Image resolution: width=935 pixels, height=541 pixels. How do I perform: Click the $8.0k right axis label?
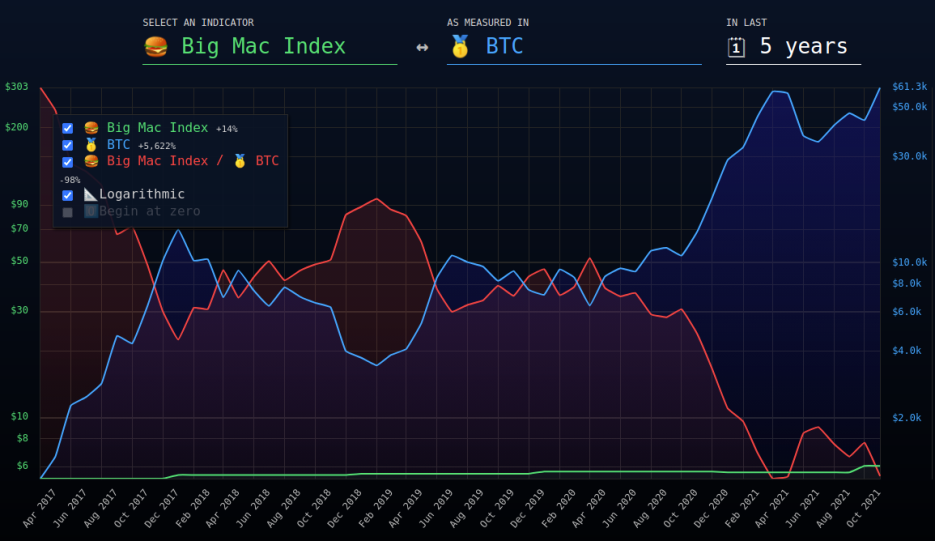click(907, 283)
